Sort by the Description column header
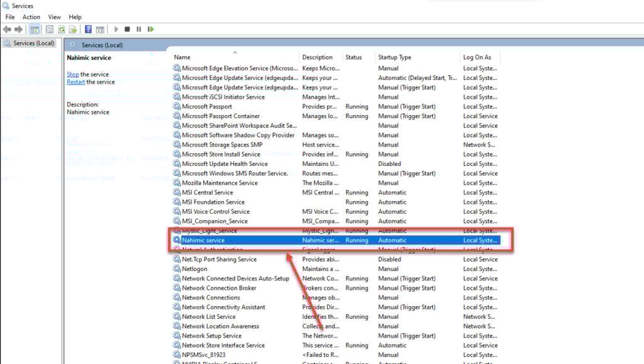This screenshot has height=364, width=644. pos(320,57)
